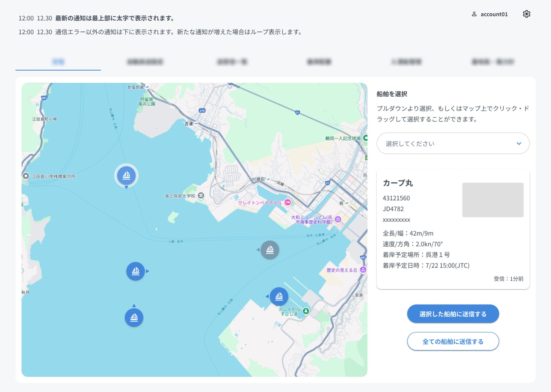Click call sign JD4782
This screenshot has height=392, width=551.
pyautogui.click(x=393, y=209)
